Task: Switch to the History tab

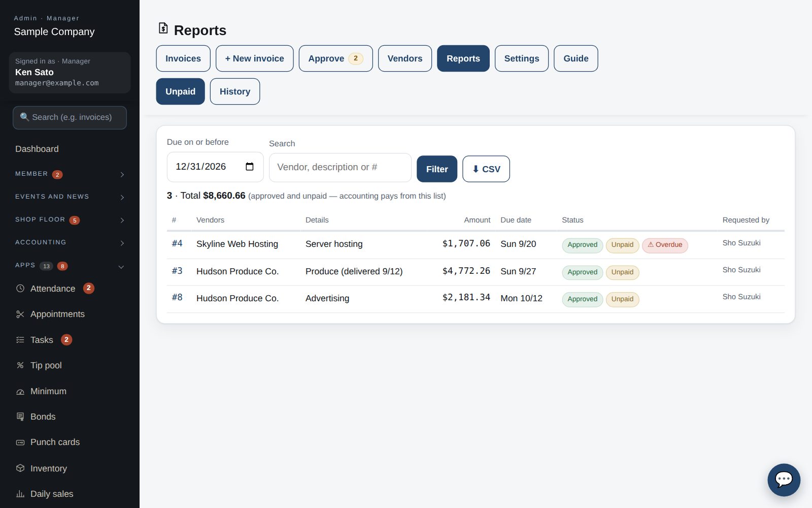Action: pyautogui.click(x=235, y=91)
